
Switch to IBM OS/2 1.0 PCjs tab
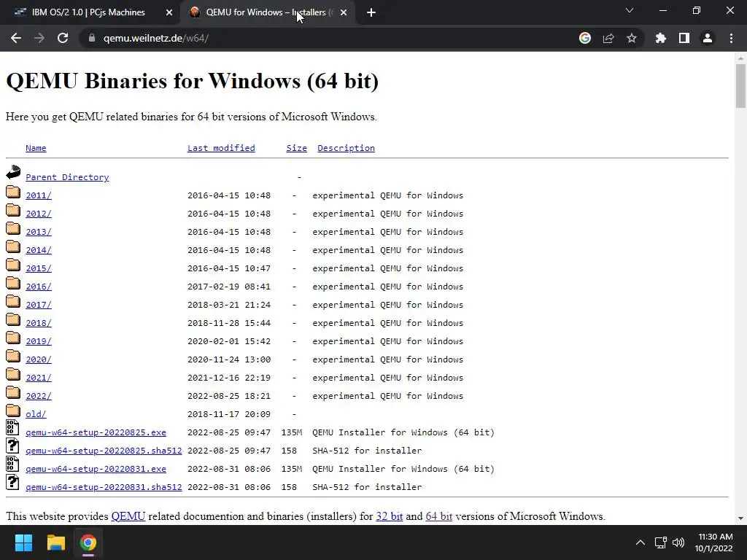point(88,12)
